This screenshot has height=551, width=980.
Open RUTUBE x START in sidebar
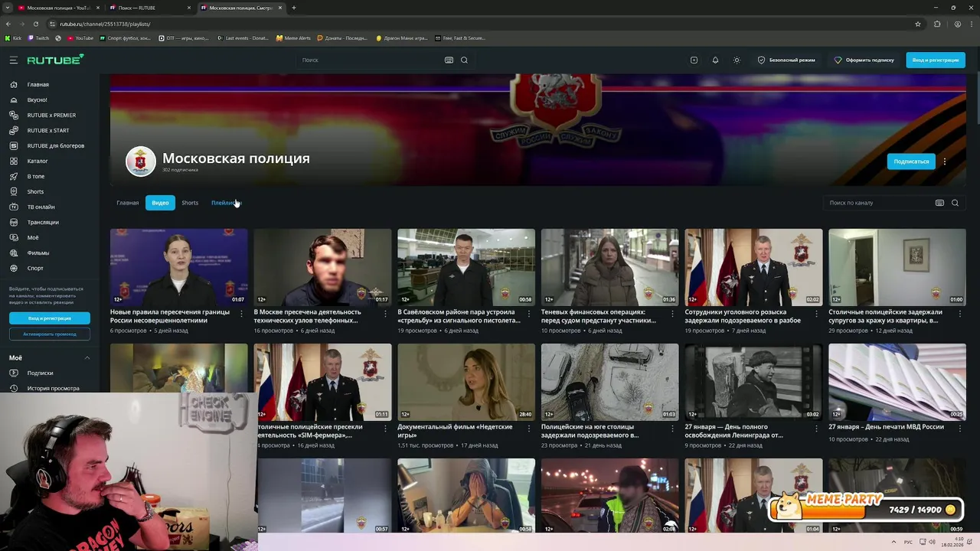(50, 130)
